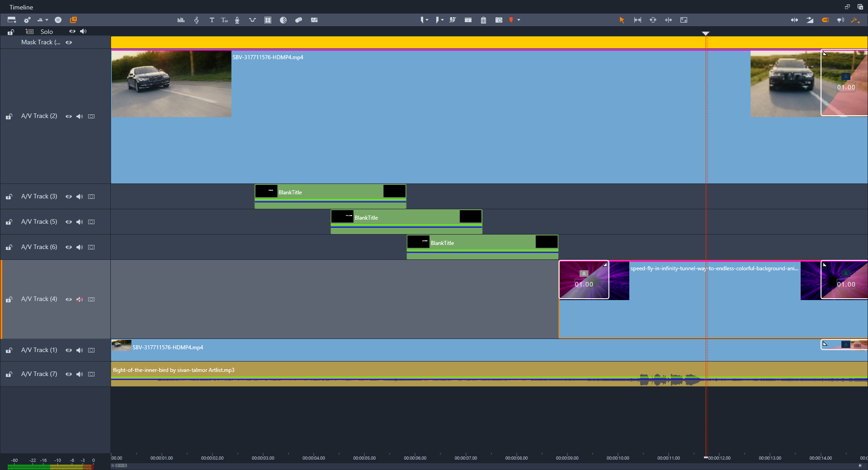Hide the Mask Track eye icon
This screenshot has width=868, height=470.
pyautogui.click(x=69, y=42)
